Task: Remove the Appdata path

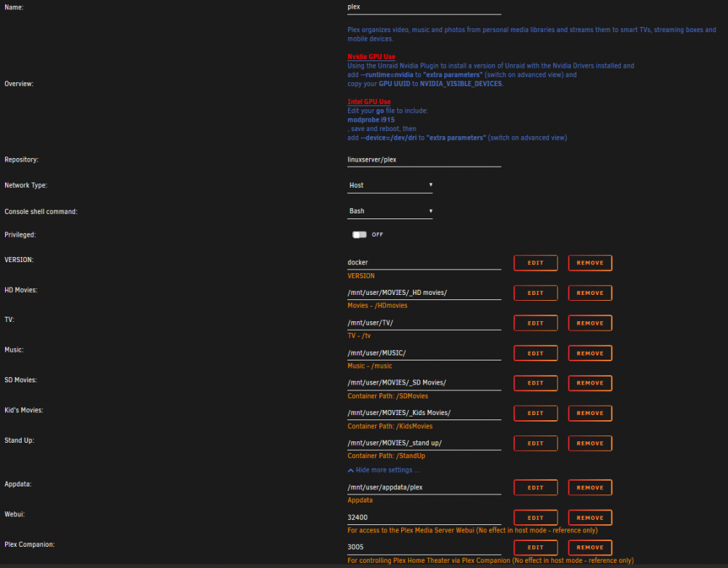Action: tap(590, 488)
